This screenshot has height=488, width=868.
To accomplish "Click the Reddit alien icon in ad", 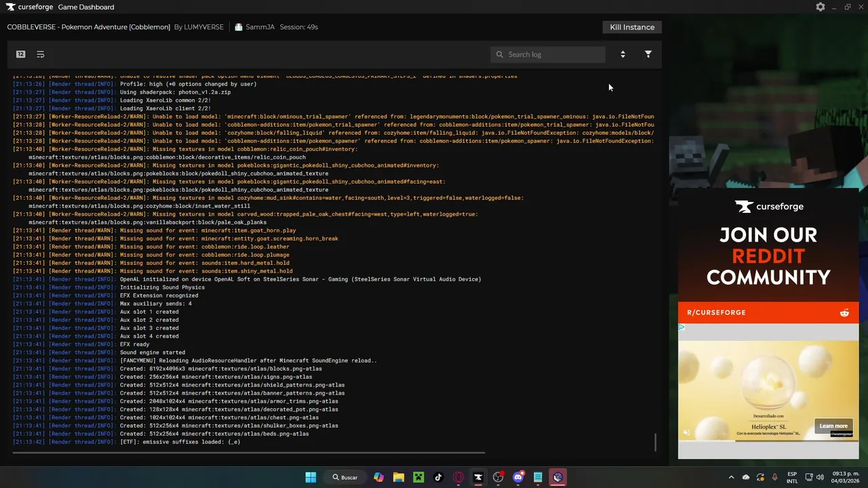I will pos(844,312).
